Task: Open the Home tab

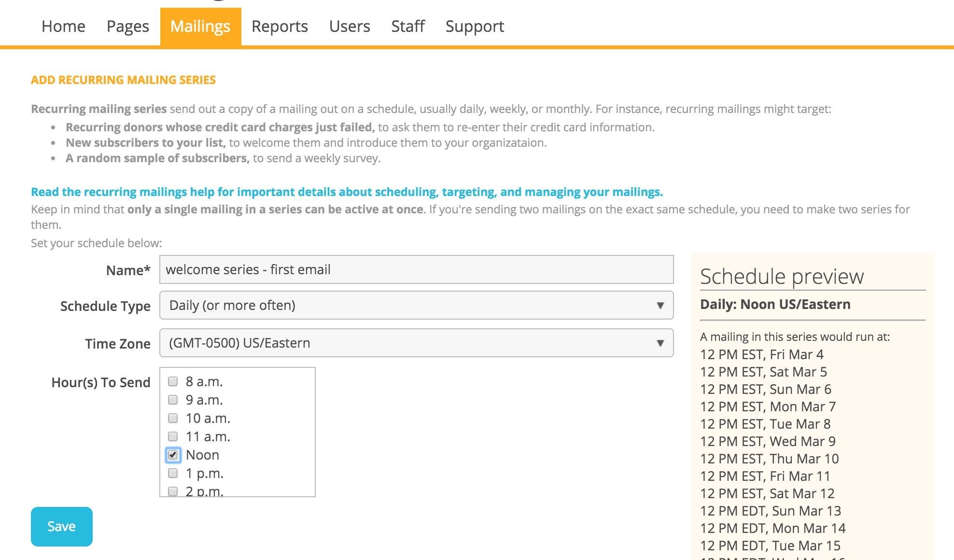Action: (x=63, y=26)
